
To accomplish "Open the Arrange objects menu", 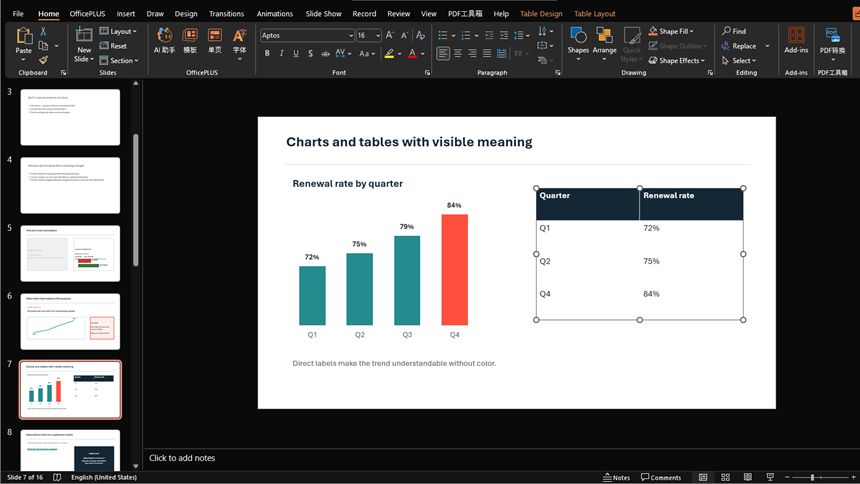I will [604, 43].
